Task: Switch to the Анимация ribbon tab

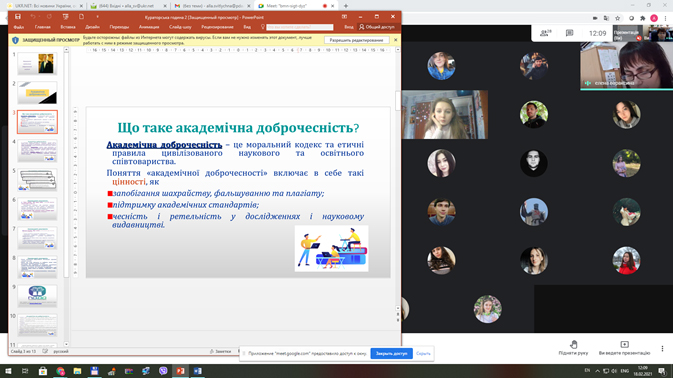Action: [149, 27]
